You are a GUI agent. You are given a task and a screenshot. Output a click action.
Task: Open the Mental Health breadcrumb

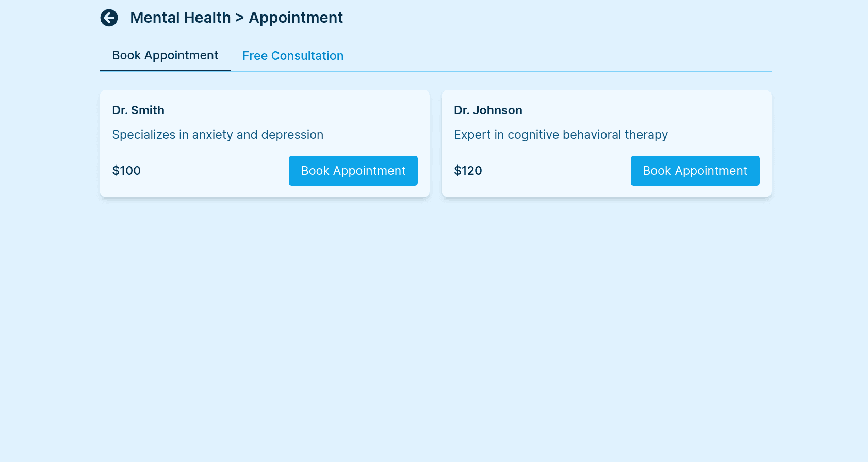[180, 18]
